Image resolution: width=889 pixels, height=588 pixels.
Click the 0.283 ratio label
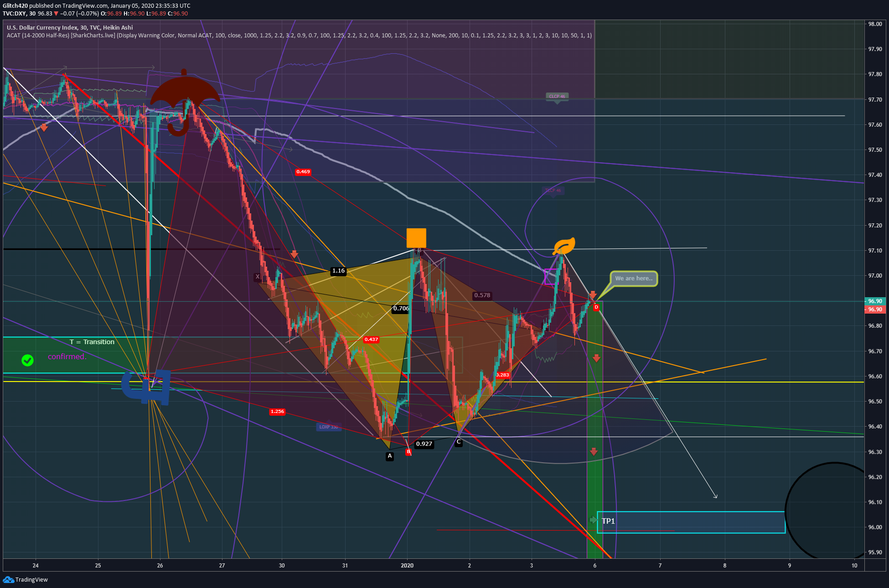tap(502, 375)
